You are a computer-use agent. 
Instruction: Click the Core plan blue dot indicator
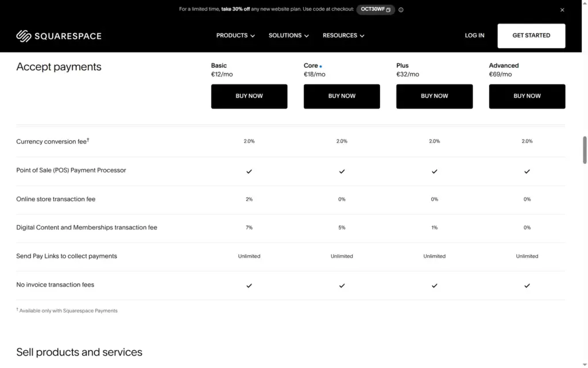point(320,67)
